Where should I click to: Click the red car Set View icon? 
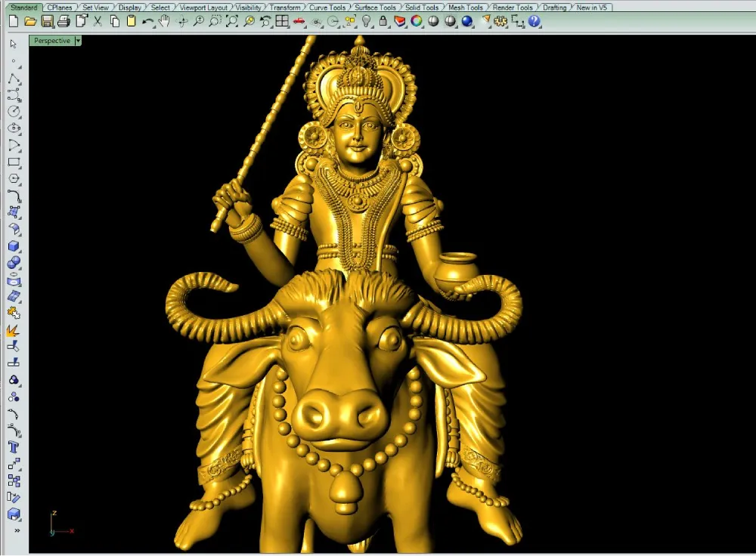pyautogui.click(x=299, y=21)
